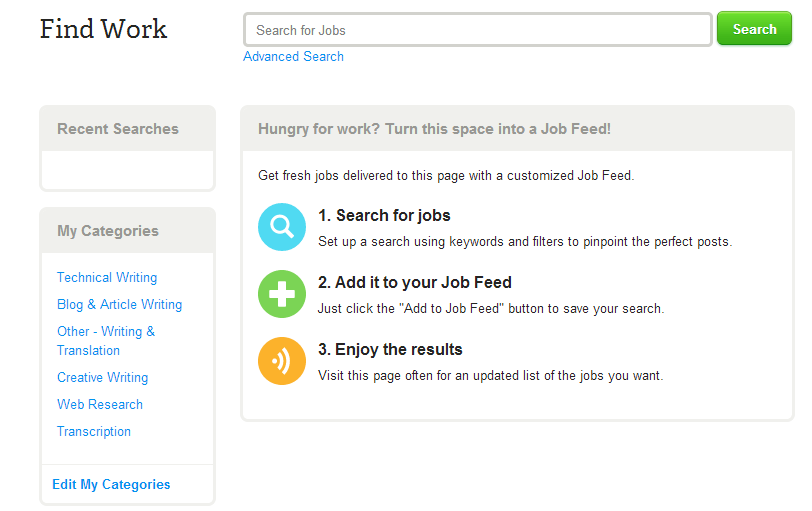Open the Advanced Search link
The width and height of the screenshot is (812, 511).
pos(293,56)
